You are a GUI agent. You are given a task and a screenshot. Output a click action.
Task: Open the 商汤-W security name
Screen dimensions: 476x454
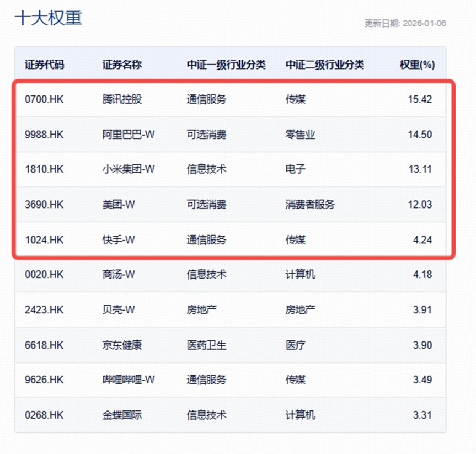119,274
